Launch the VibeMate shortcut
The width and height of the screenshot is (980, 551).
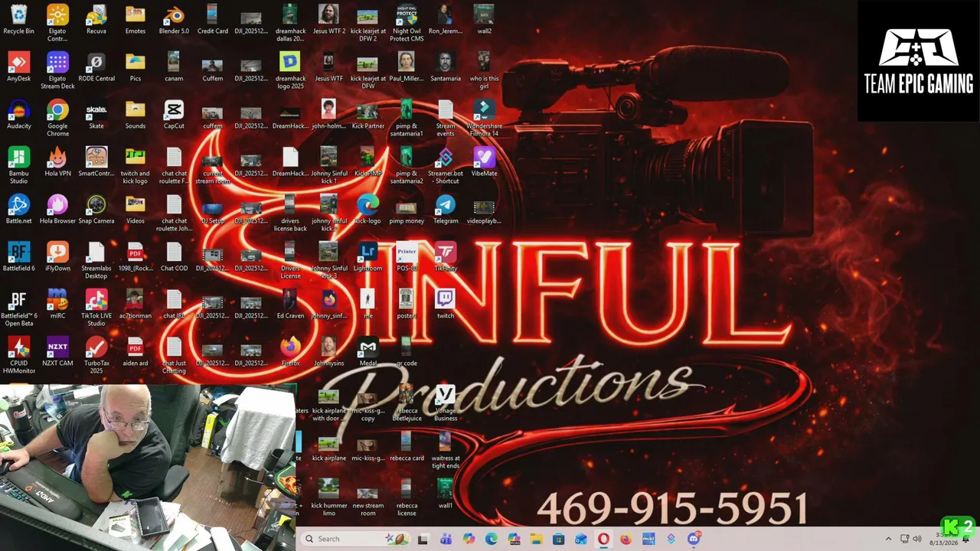click(484, 162)
